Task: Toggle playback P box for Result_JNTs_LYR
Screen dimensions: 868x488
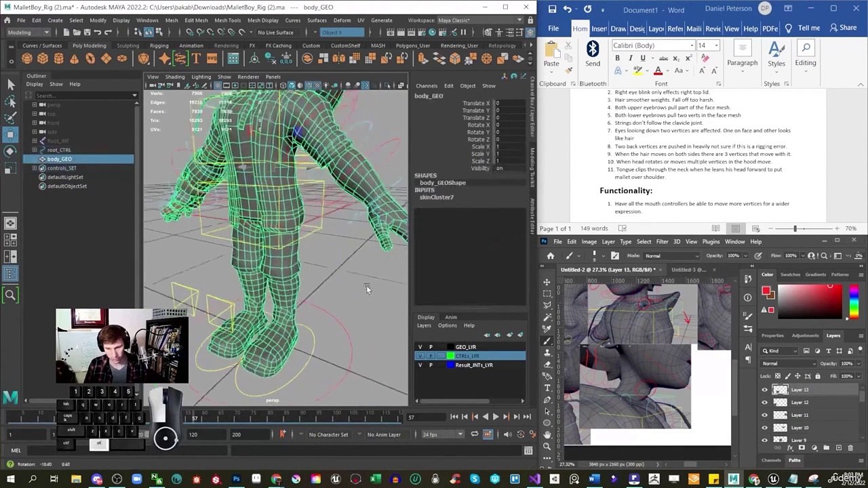Action: point(430,365)
